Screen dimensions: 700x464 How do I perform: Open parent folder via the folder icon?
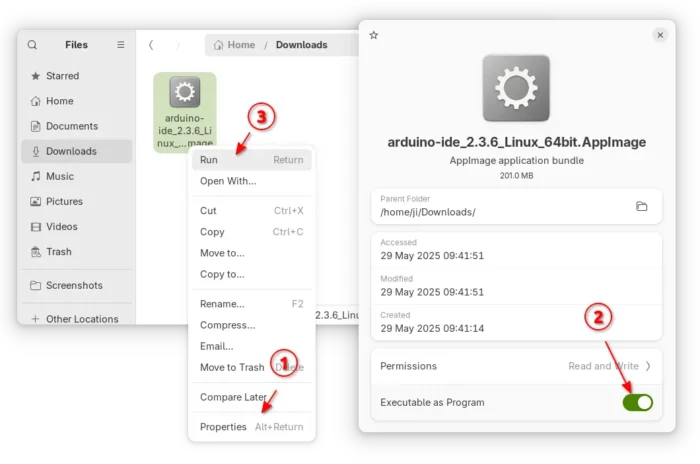pyautogui.click(x=642, y=206)
